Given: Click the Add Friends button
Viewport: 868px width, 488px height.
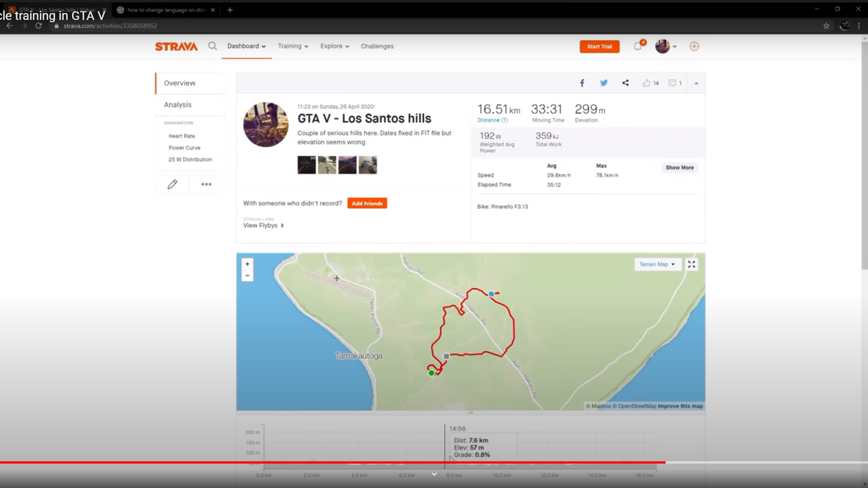Looking at the screenshot, I should (367, 203).
